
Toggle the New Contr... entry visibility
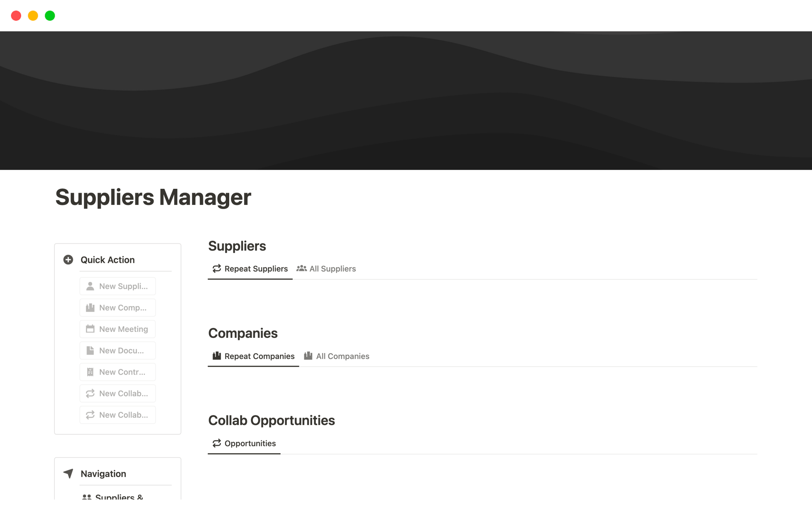(117, 372)
